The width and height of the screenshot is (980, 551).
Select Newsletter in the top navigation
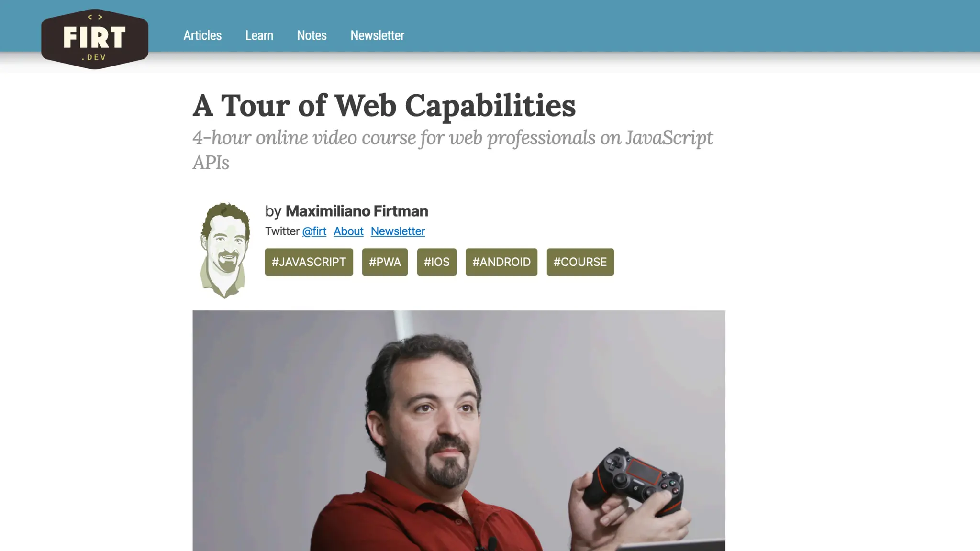(x=378, y=35)
